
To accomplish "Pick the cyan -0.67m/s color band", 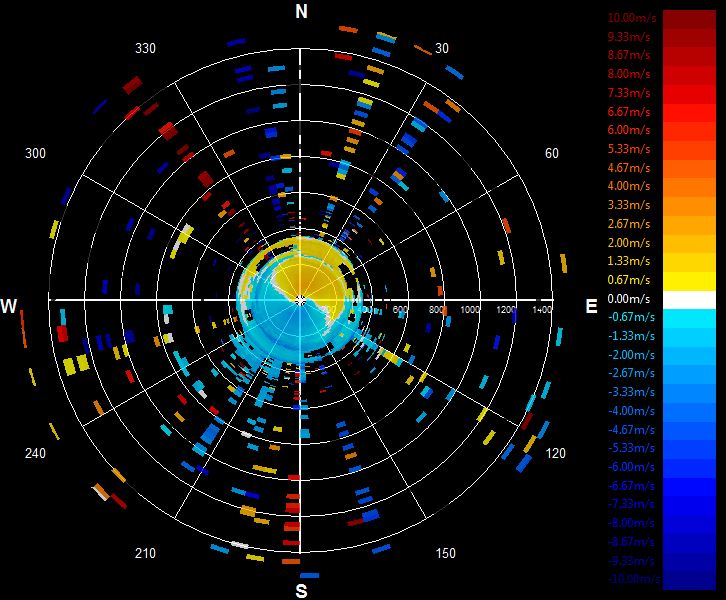I will 689,319.
